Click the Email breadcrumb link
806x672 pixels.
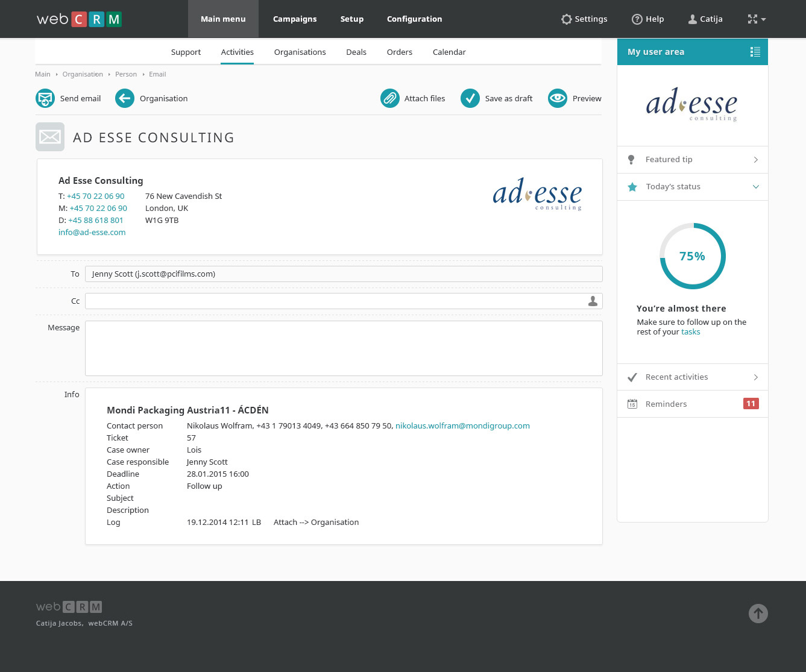click(x=157, y=74)
